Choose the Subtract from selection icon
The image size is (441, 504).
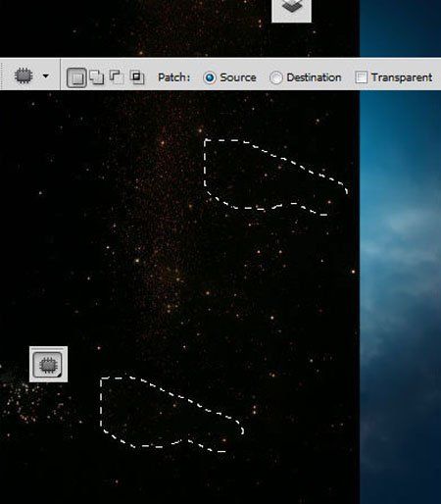117,77
